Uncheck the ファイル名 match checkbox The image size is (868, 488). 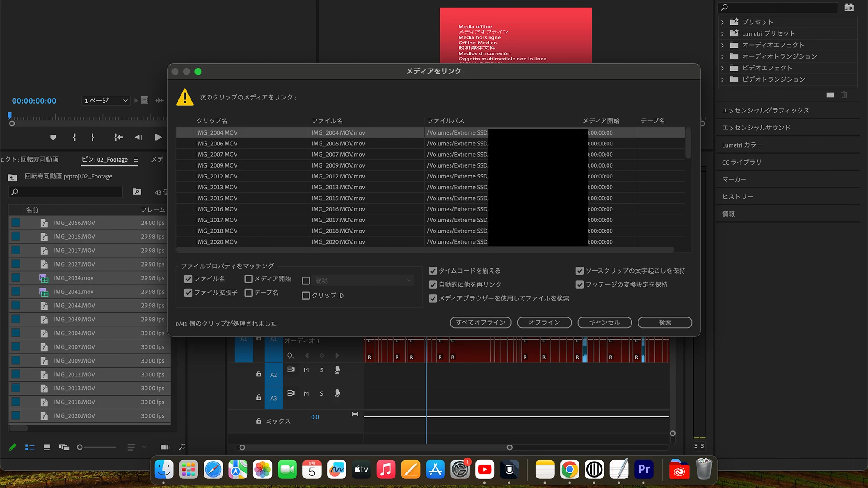pos(188,279)
